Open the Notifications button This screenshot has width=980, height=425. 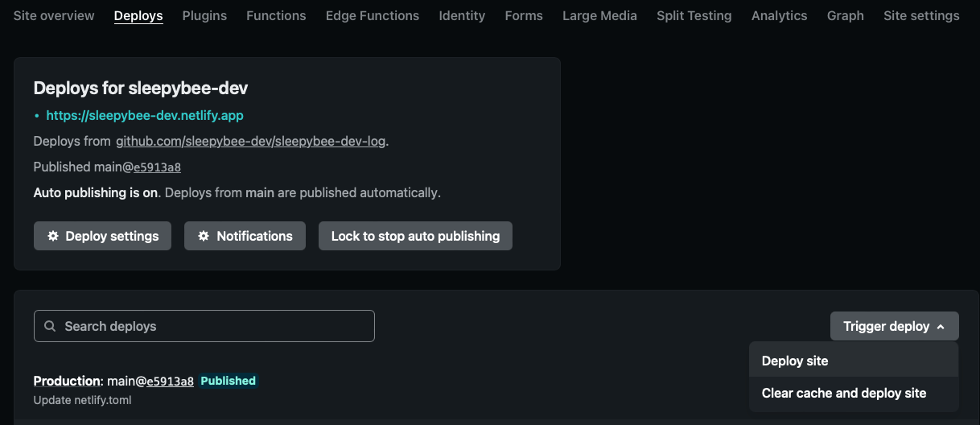coord(245,236)
